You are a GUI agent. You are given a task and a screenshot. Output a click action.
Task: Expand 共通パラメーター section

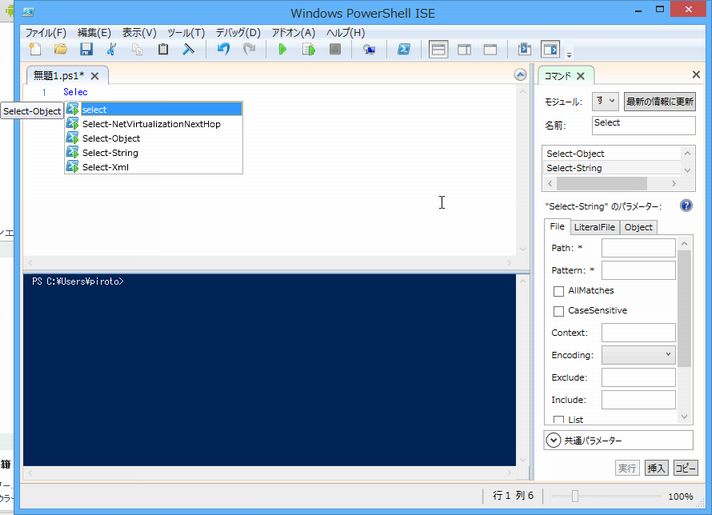(553, 441)
